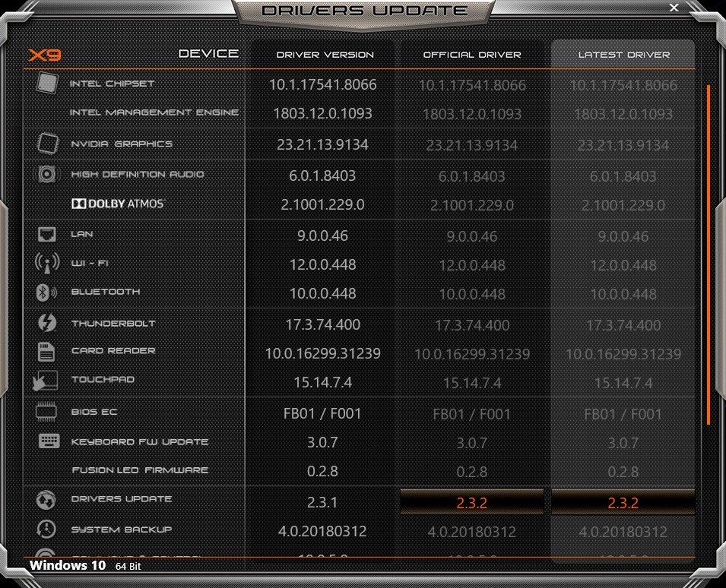Click Nvidia Graphics official driver 23.21.13.9134
The height and width of the screenshot is (588, 726).
472,145
